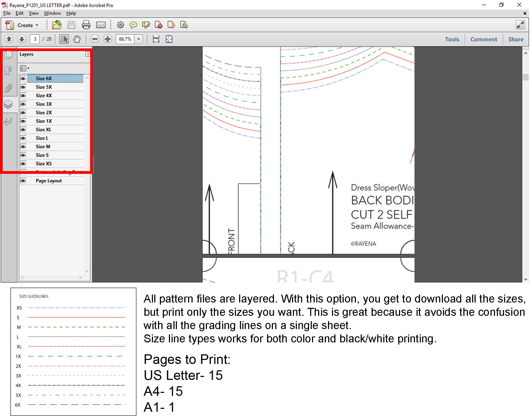Open the Page Thumbnails panel icon
Image resolution: width=532 pixels, height=420 pixels.
tap(8, 55)
